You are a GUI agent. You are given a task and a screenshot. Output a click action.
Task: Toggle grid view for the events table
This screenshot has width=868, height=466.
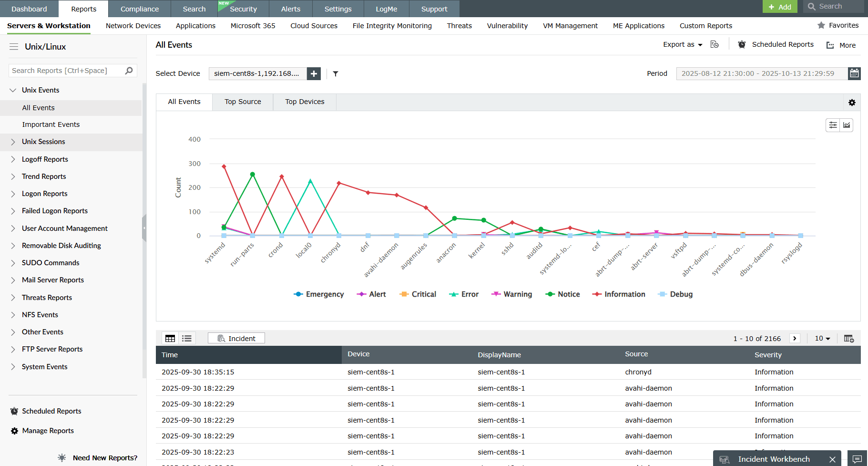170,338
